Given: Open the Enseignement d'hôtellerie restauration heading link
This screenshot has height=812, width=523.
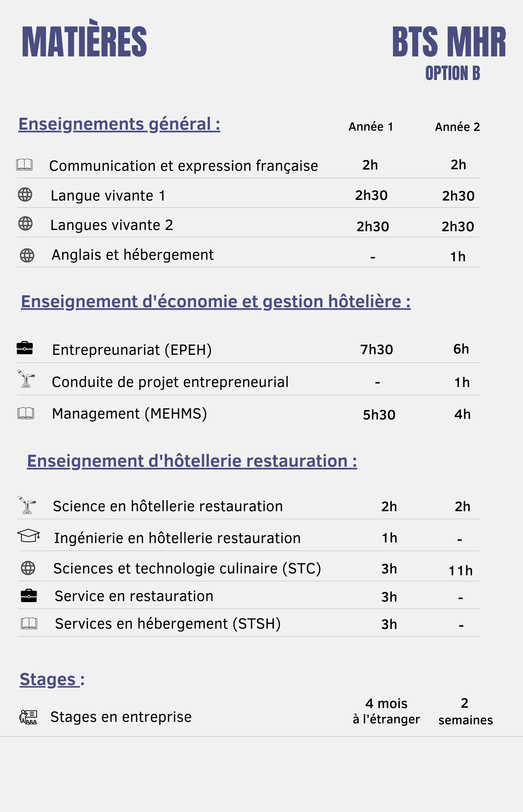Looking at the screenshot, I should (192, 461).
